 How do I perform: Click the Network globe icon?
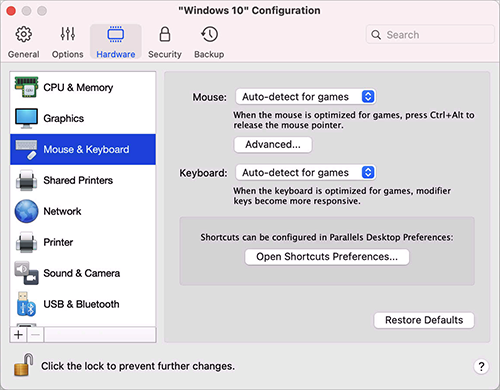tap(26, 211)
